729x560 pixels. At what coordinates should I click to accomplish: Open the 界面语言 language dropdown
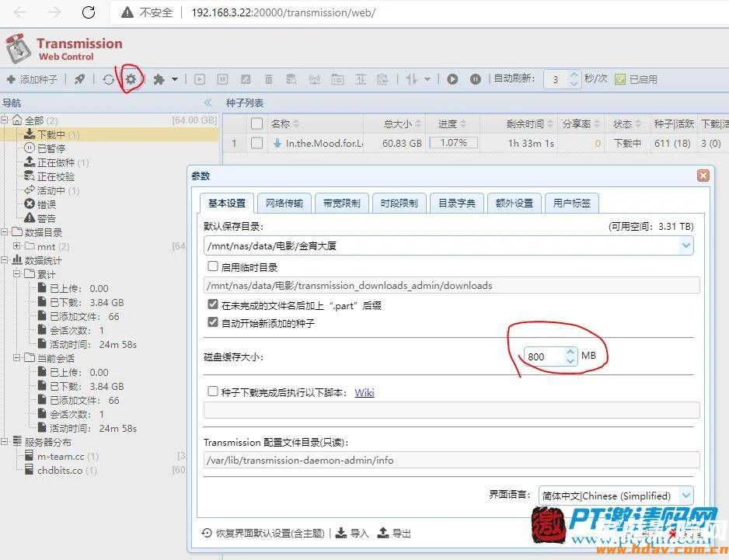(x=685, y=495)
